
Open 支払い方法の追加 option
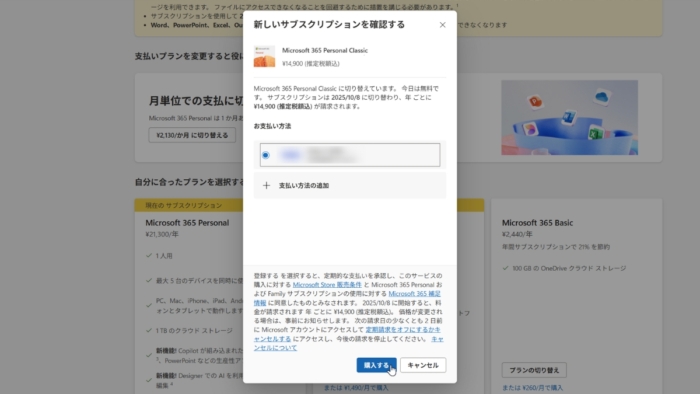(x=350, y=185)
